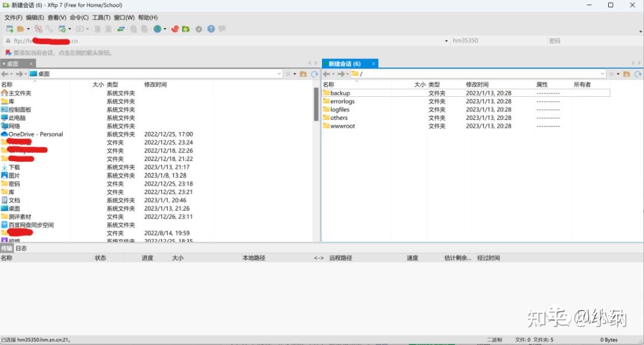Click the bookmark flag icon in session hint bar

pos(8,53)
